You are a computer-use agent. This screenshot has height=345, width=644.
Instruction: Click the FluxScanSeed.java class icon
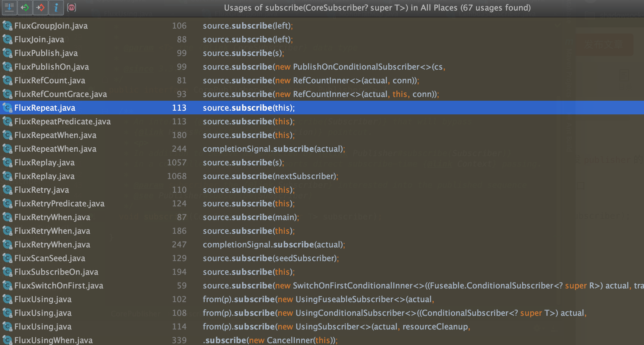click(7, 258)
